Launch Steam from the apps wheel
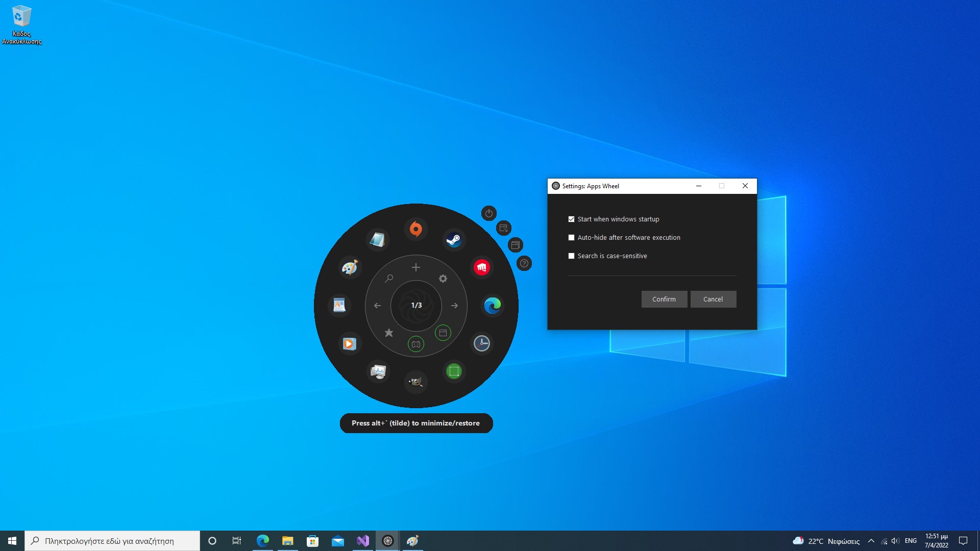This screenshot has height=551, width=980. [x=454, y=239]
